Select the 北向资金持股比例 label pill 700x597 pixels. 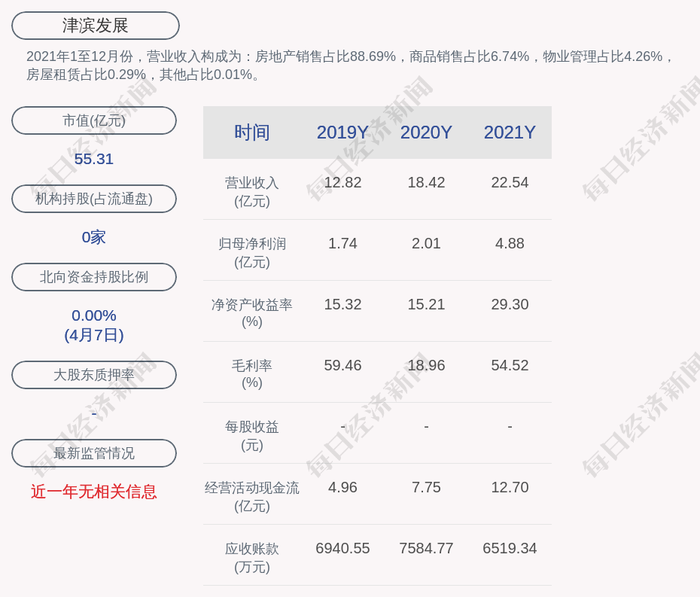pos(94,277)
